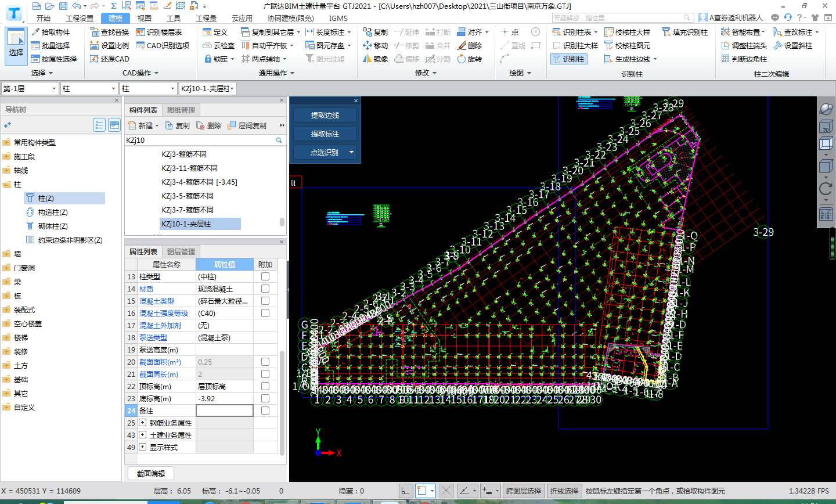This screenshot has height=504, width=836.
Task: Toggle 附加 checkbox for 顶标高 row
Action: click(x=265, y=386)
